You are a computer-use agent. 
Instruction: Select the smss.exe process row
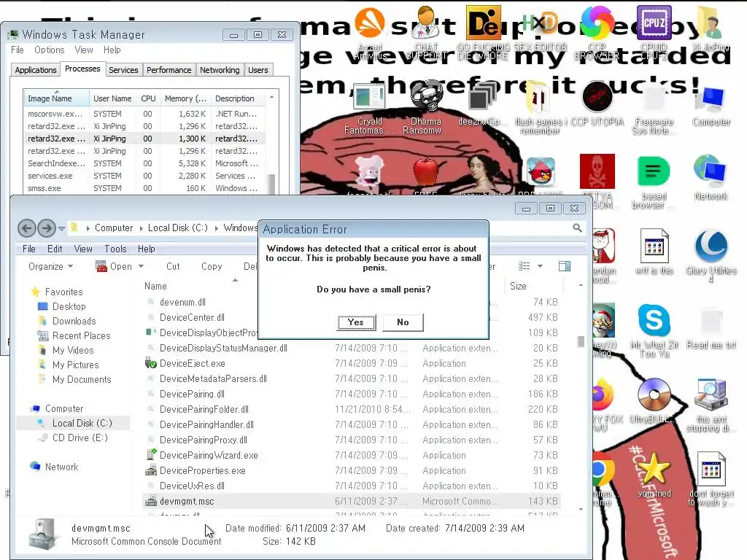tap(144, 188)
